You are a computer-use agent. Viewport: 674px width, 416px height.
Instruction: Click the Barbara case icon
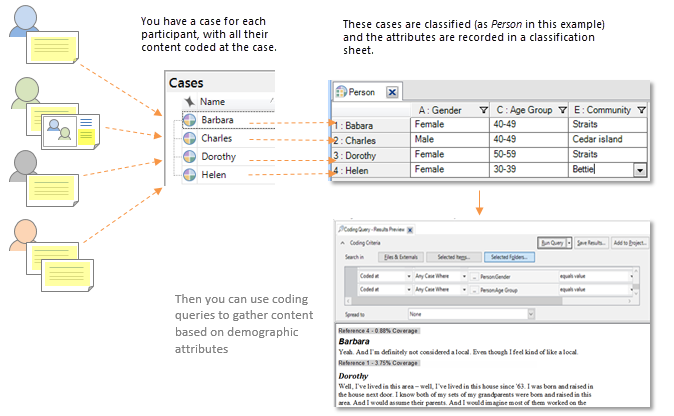(190, 121)
